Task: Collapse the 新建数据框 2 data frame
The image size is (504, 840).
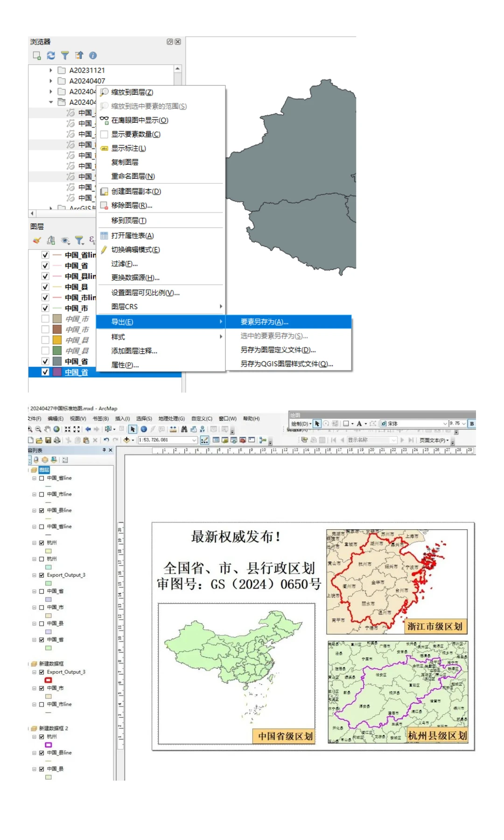Action: pos(29,728)
